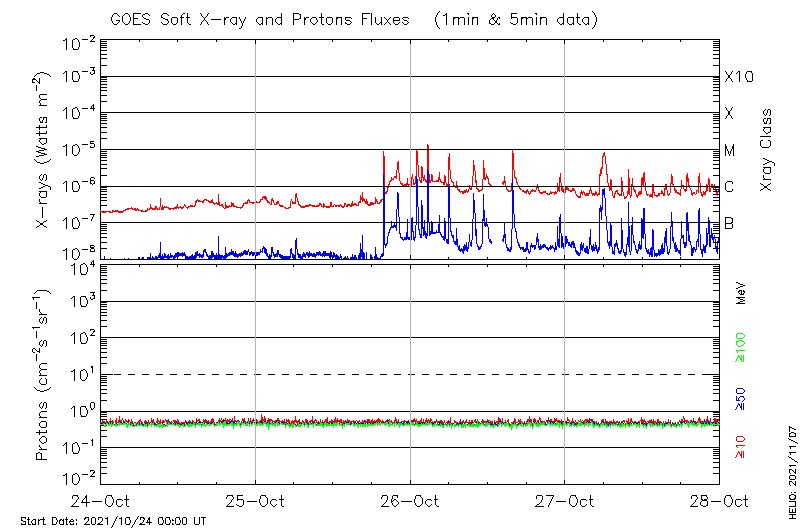Click the 'X-rays (Watts m-2)' axis label
Viewport: 800px width, 530px height.
(x=43, y=150)
